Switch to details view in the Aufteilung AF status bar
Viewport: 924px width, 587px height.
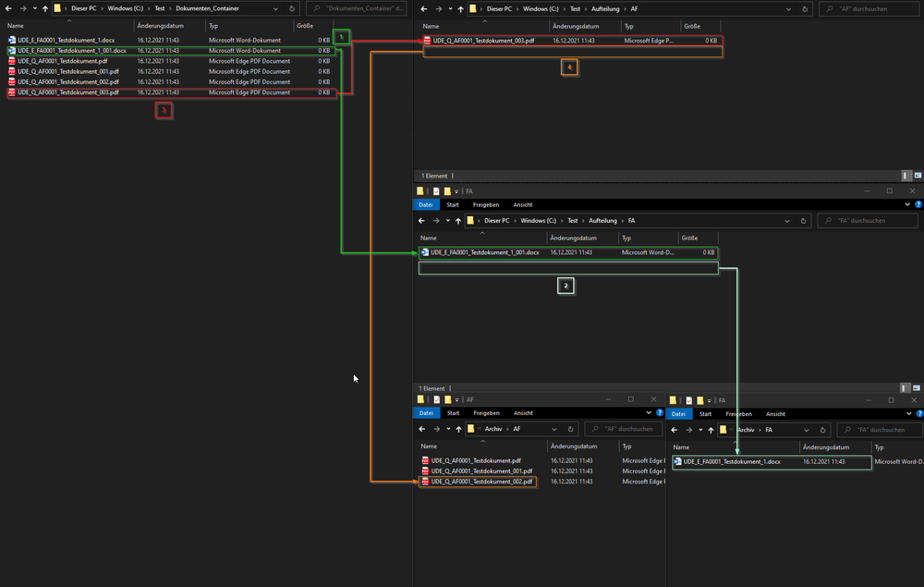[906, 175]
